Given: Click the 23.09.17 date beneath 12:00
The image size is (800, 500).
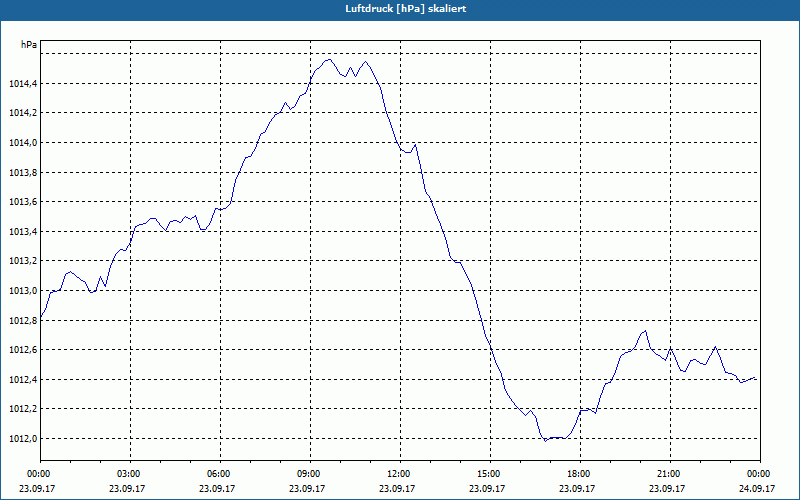Looking at the screenshot, I should coord(397,488).
